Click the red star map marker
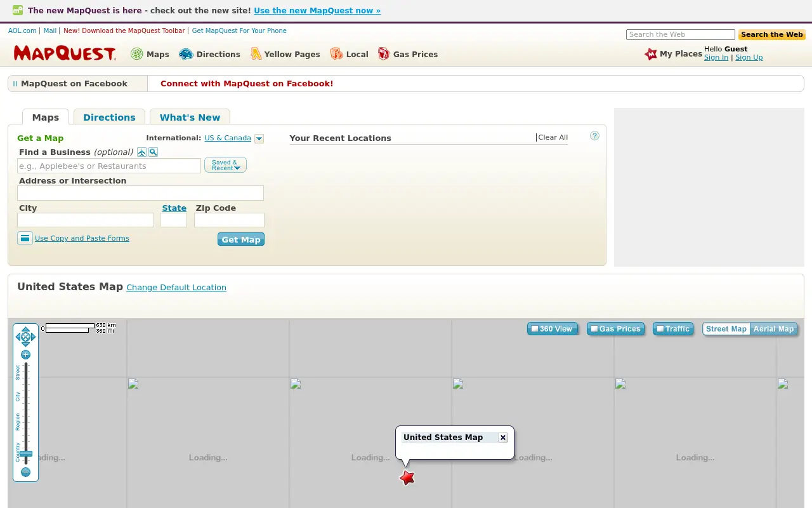This screenshot has width=812, height=508. click(407, 478)
